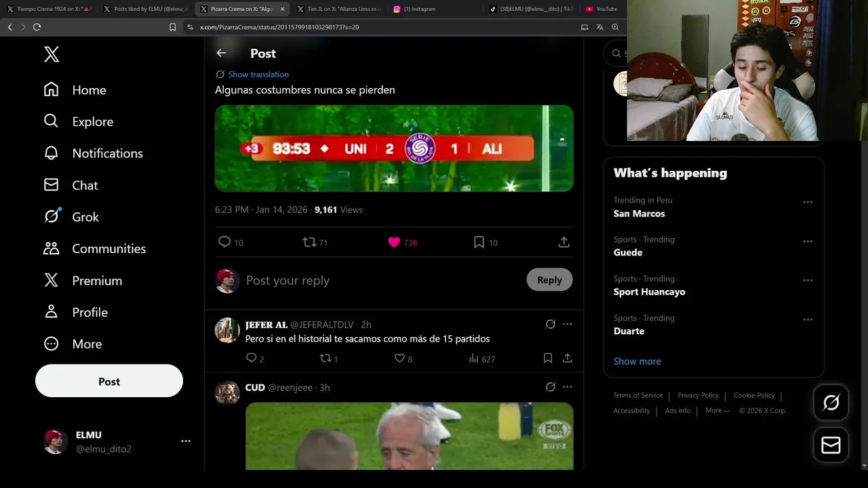The width and height of the screenshot is (868, 488).
Task: Click the X logo in sidebar
Action: click(x=52, y=55)
